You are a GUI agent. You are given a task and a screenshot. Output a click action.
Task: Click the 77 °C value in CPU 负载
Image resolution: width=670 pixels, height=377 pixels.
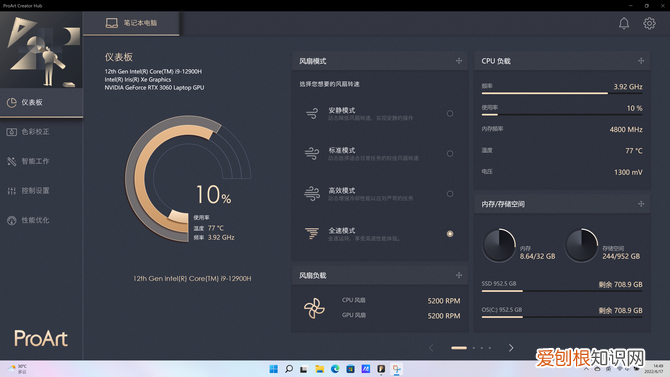click(x=634, y=151)
